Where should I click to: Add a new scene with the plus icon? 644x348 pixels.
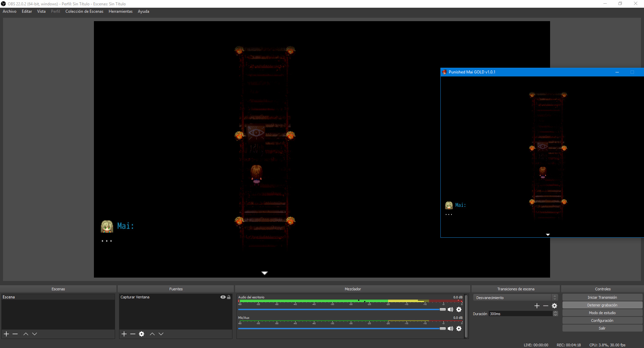tap(6, 334)
